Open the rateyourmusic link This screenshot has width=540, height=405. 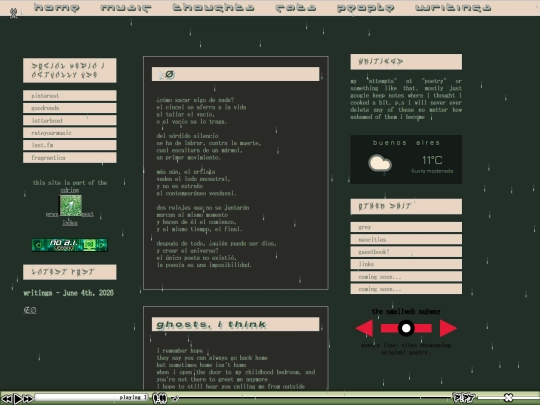pos(70,133)
